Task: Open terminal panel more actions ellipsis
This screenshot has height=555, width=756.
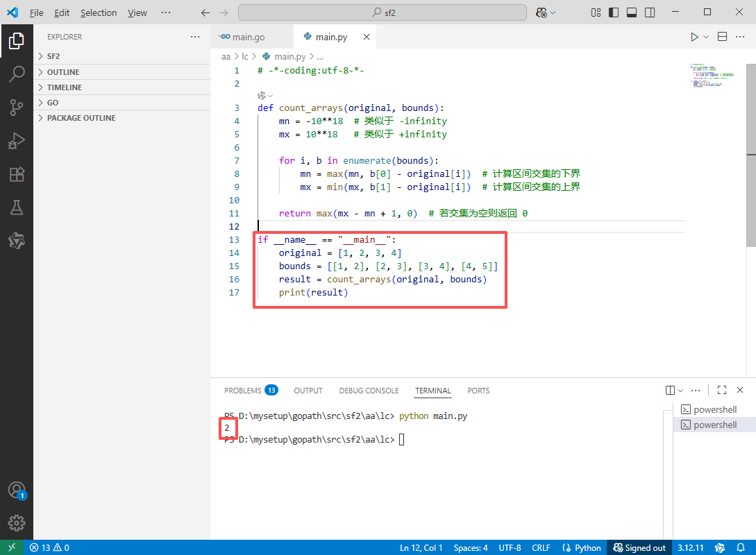Action: tap(695, 390)
